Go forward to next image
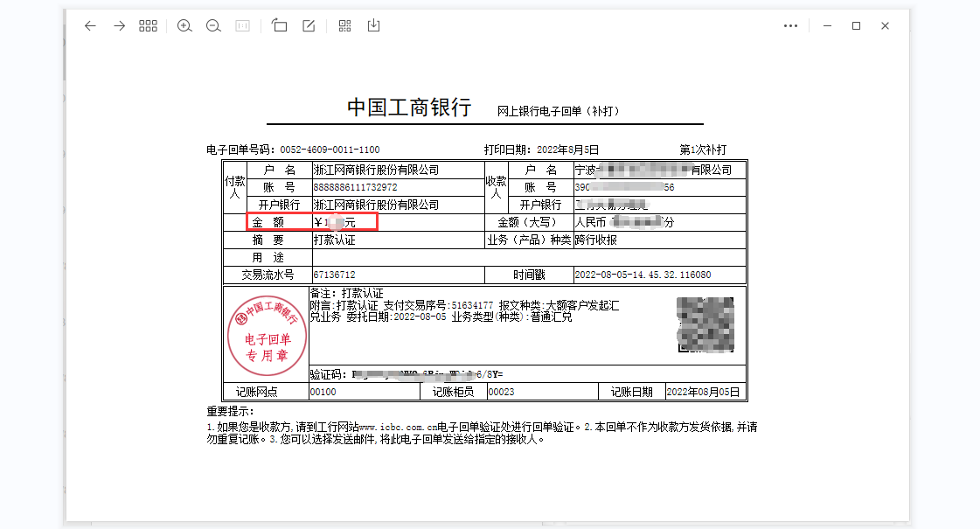Viewport: 980px width, 529px height. pos(120,25)
